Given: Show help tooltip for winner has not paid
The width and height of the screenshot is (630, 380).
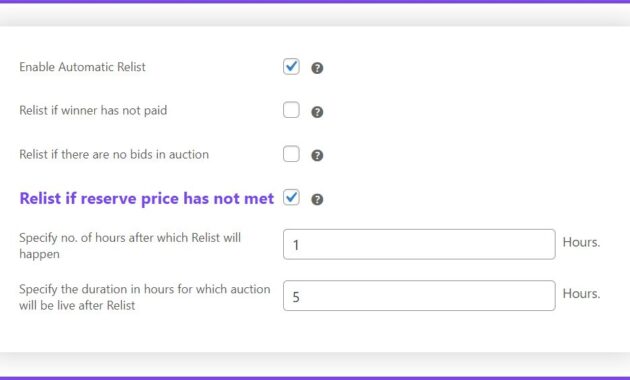Looking at the screenshot, I should coord(317,112).
